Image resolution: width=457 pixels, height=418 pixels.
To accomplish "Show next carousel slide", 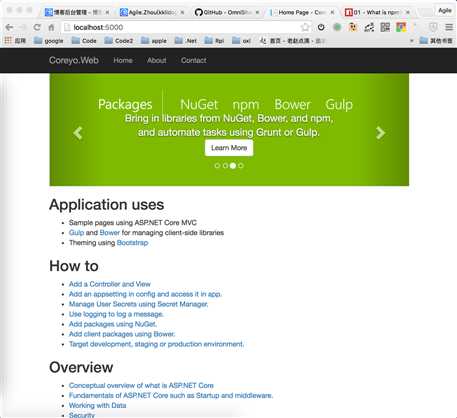I will click(380, 133).
